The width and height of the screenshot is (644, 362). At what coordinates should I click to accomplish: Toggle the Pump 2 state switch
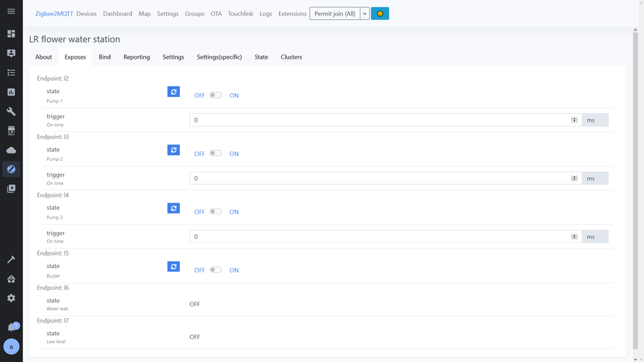[215, 153]
